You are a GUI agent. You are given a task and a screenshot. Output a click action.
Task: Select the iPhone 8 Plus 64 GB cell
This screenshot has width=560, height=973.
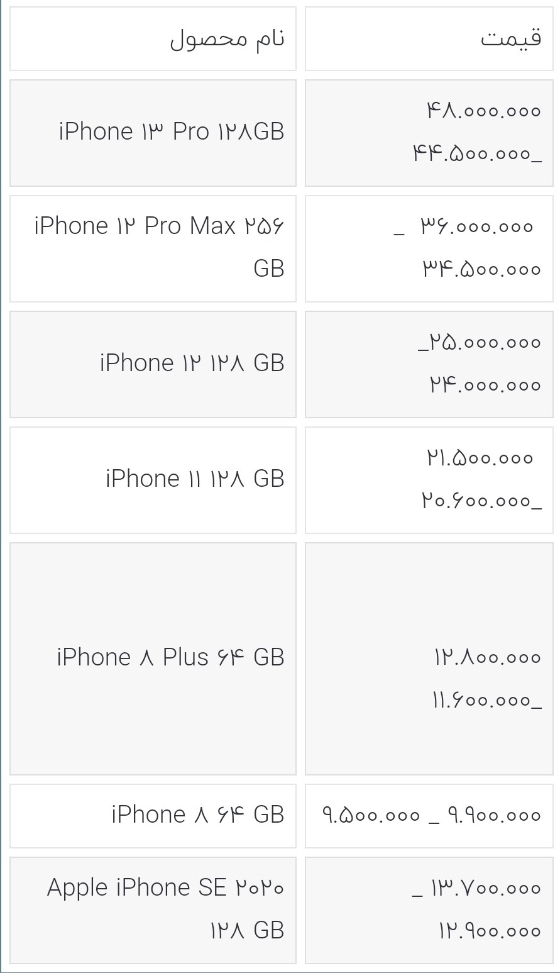tap(153, 659)
